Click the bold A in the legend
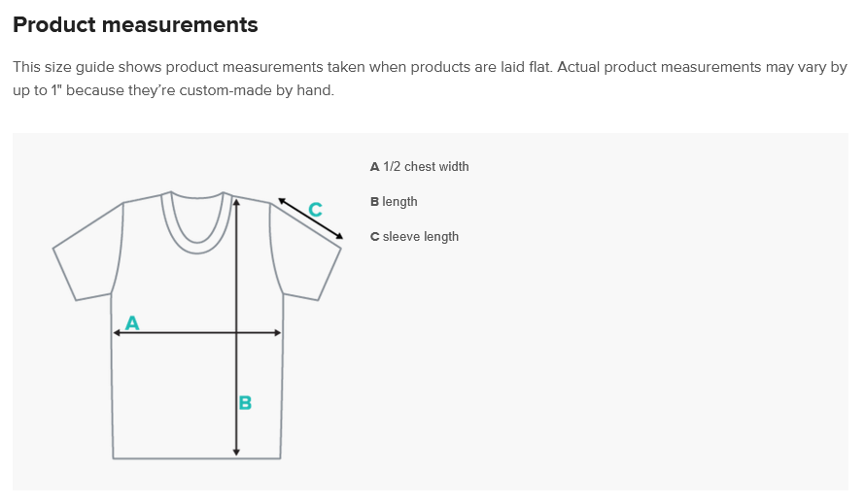Screen dimensions: 865x504 pos(374,167)
